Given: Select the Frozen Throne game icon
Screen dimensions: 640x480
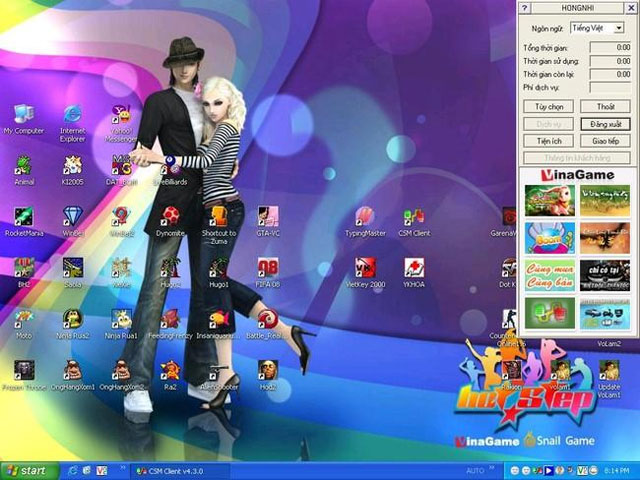Looking at the screenshot, I should point(24,376).
